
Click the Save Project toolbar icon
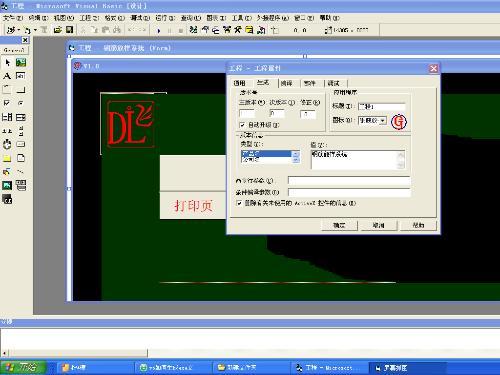[69, 30]
